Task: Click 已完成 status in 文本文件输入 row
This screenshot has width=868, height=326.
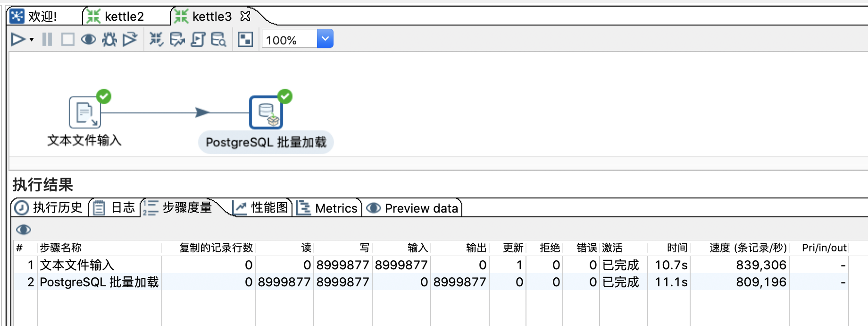Action: click(620, 265)
